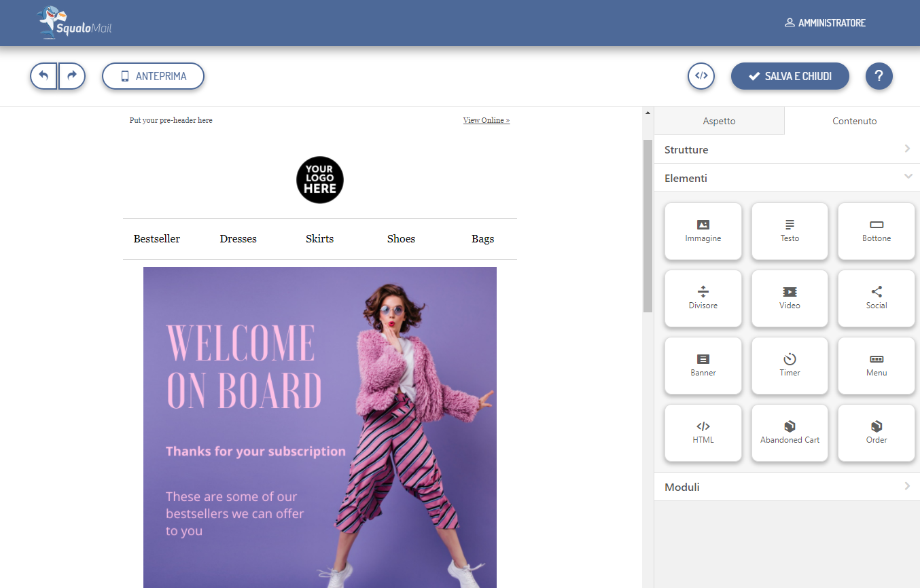Pick the Abandoned Cart element
The height and width of the screenshot is (588, 920).
(790, 433)
